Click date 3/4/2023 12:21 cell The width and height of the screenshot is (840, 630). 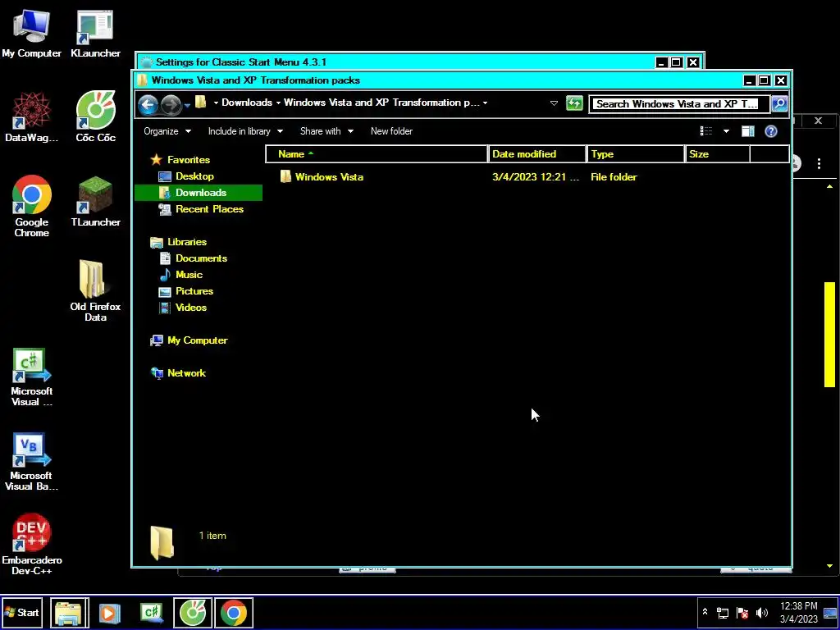pos(536,177)
